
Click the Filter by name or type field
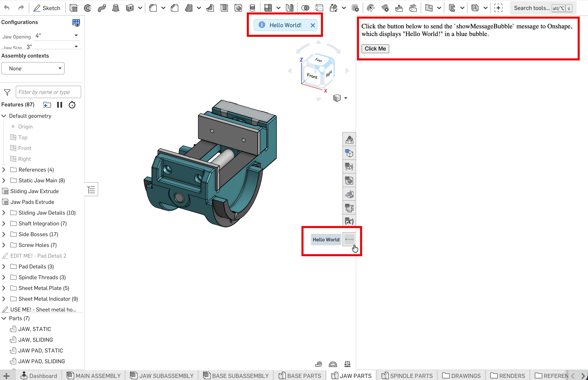48,92
